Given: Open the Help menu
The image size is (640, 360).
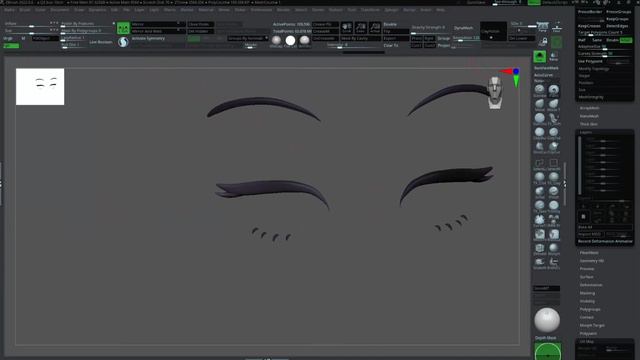Looking at the screenshot, I should tap(440, 9).
